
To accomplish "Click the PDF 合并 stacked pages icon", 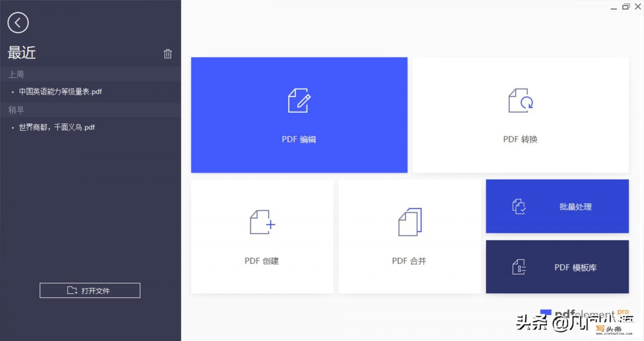I will tap(410, 222).
